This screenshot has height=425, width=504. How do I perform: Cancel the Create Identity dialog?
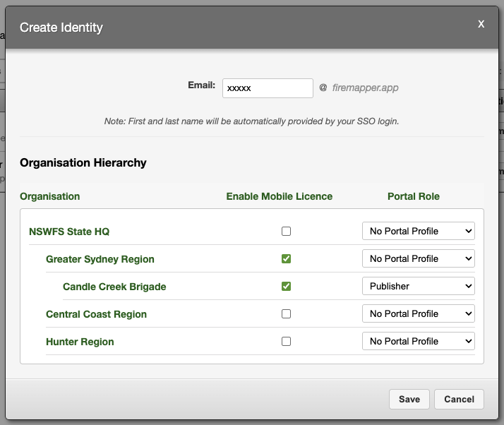point(459,400)
